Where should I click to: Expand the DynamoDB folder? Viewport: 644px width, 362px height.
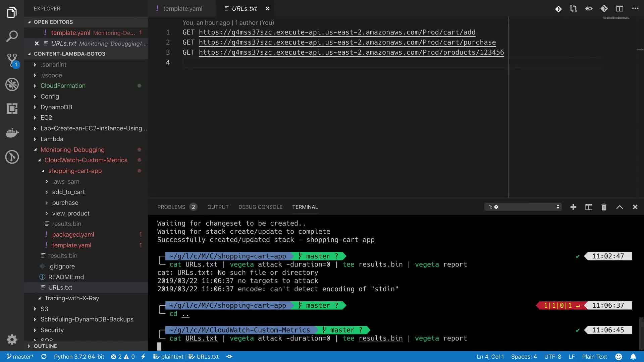point(56,107)
